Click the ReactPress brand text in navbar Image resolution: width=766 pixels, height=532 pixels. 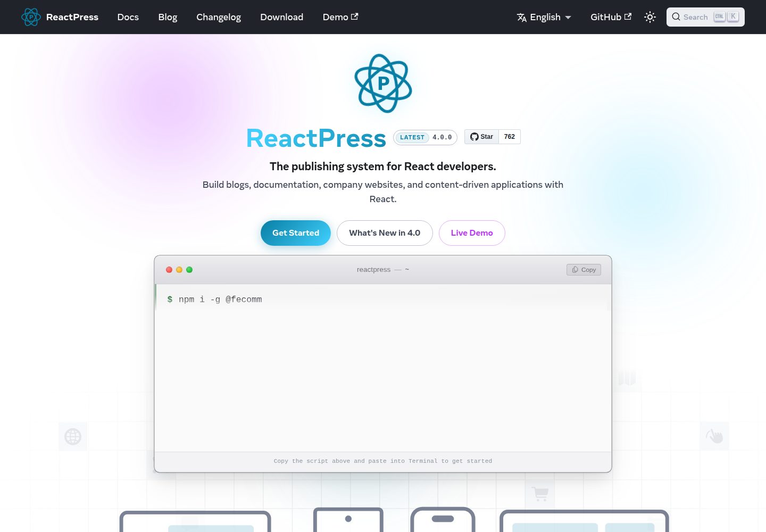(x=72, y=17)
